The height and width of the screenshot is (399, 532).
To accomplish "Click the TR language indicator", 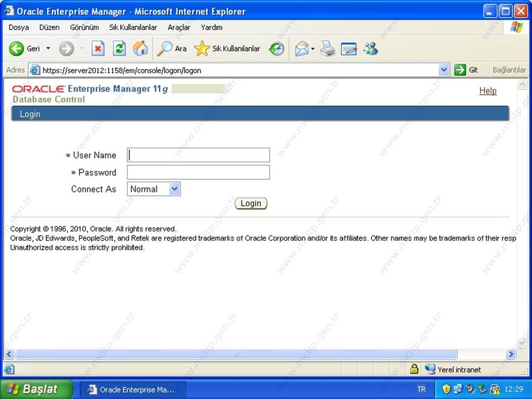I will [421, 389].
